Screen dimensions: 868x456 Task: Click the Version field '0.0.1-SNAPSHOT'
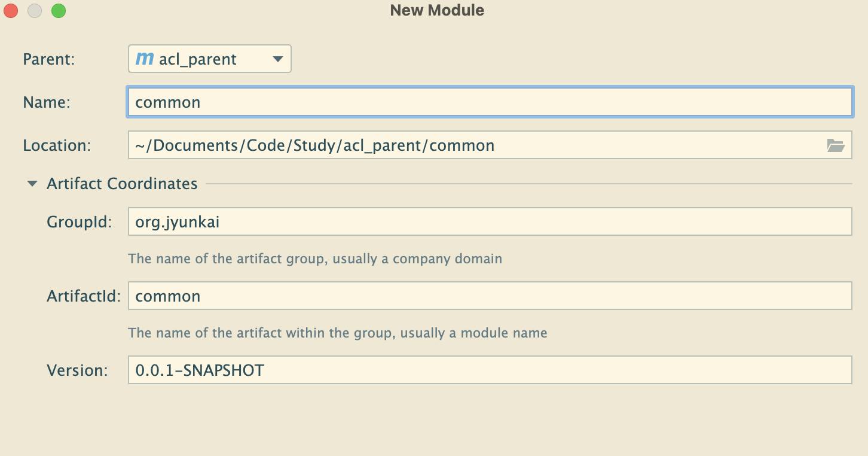[489, 370]
